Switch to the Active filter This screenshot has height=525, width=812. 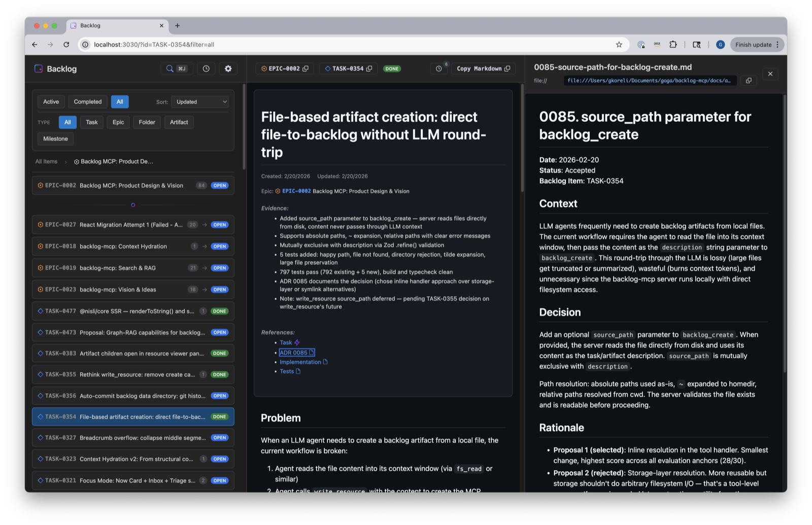coord(51,102)
